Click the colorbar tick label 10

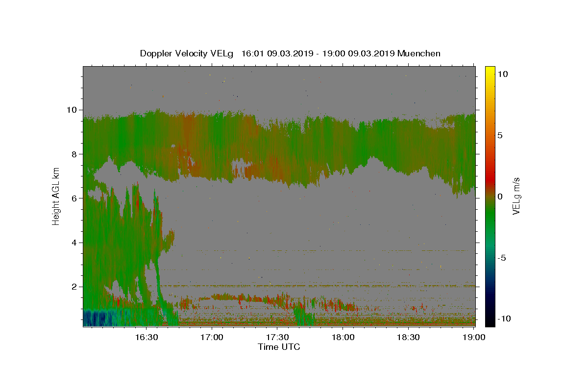pos(503,73)
